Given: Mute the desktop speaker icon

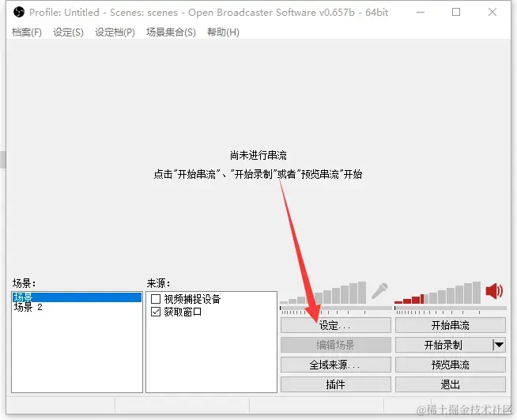Looking at the screenshot, I should pyautogui.click(x=494, y=291).
